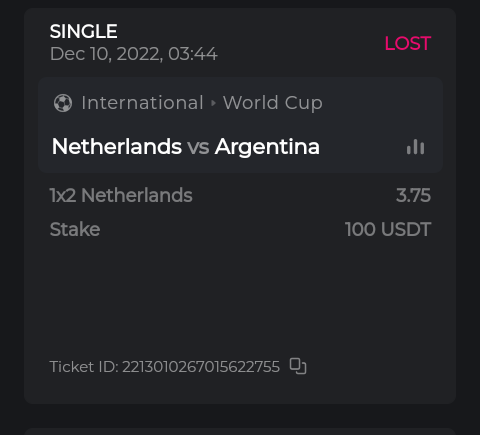This screenshot has width=480, height=435.
Task: Select the 1x2 Netherlands selection text
Action: [121, 195]
